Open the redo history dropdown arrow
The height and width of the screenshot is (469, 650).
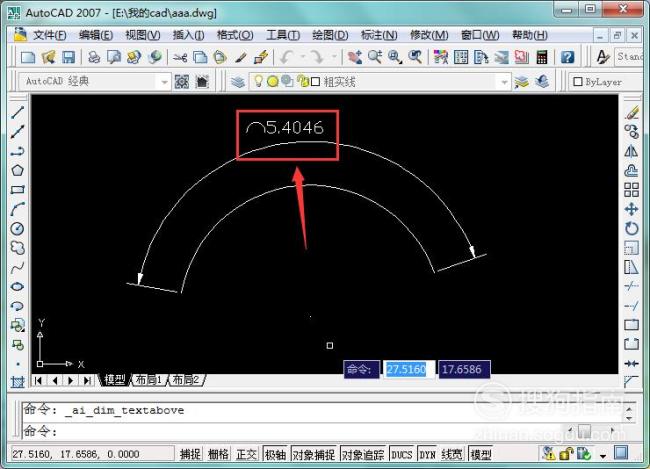coord(333,57)
